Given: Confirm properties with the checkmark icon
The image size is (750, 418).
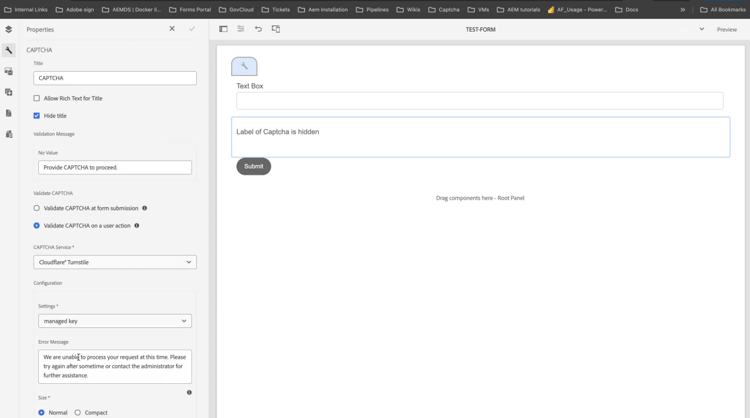Looking at the screenshot, I should [x=192, y=29].
